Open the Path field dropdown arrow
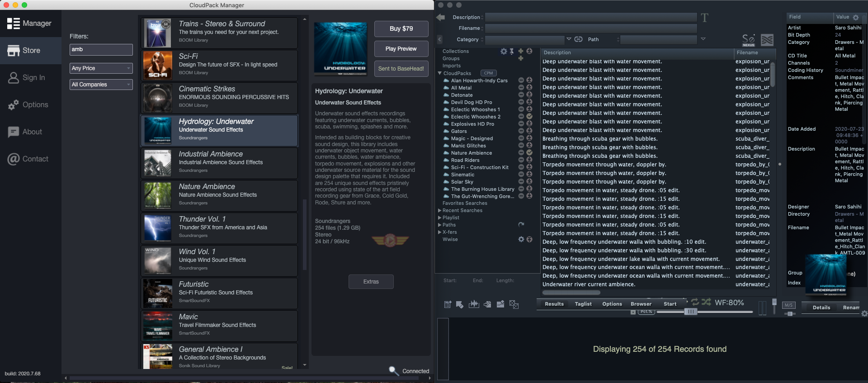868x383 pixels. click(x=703, y=39)
